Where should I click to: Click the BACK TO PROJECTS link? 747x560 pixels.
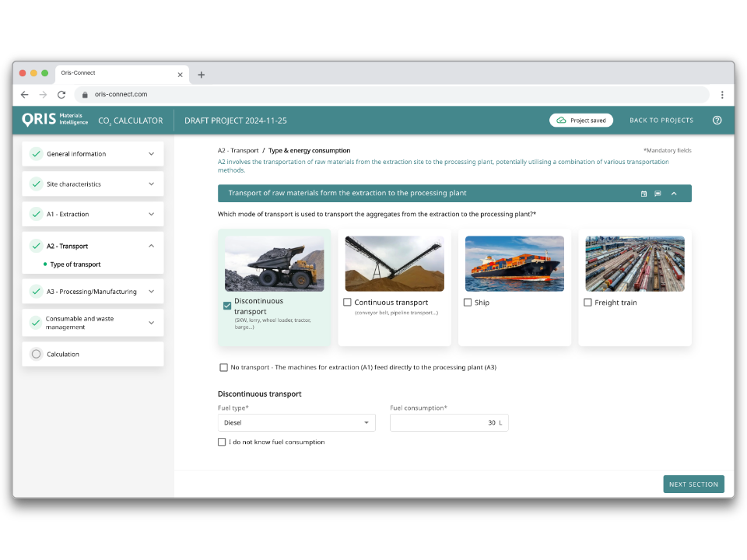[x=661, y=121]
